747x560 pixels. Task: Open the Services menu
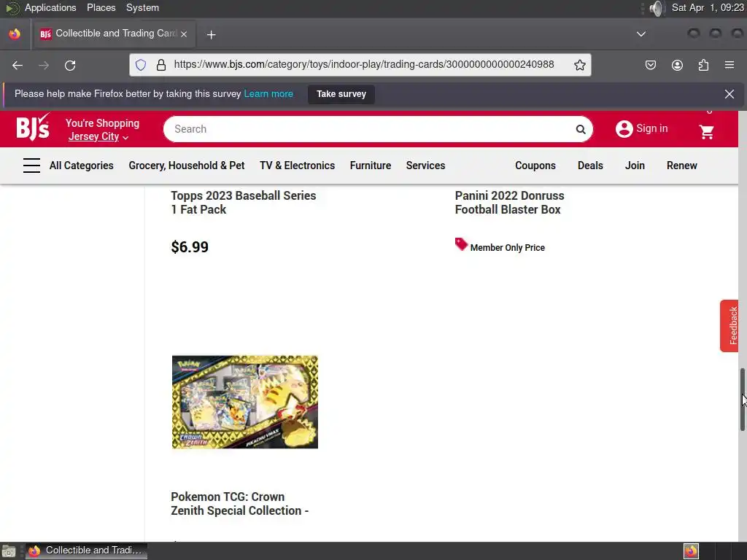425,166
